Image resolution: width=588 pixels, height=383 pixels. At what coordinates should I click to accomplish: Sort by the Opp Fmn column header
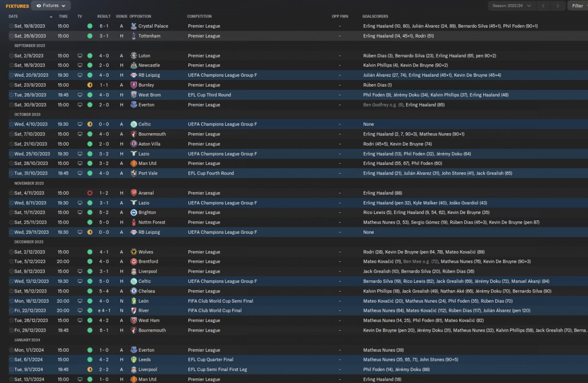tap(340, 17)
